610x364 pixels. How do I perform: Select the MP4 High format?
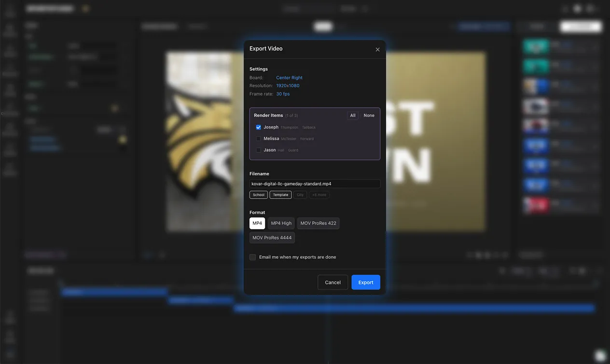281,223
